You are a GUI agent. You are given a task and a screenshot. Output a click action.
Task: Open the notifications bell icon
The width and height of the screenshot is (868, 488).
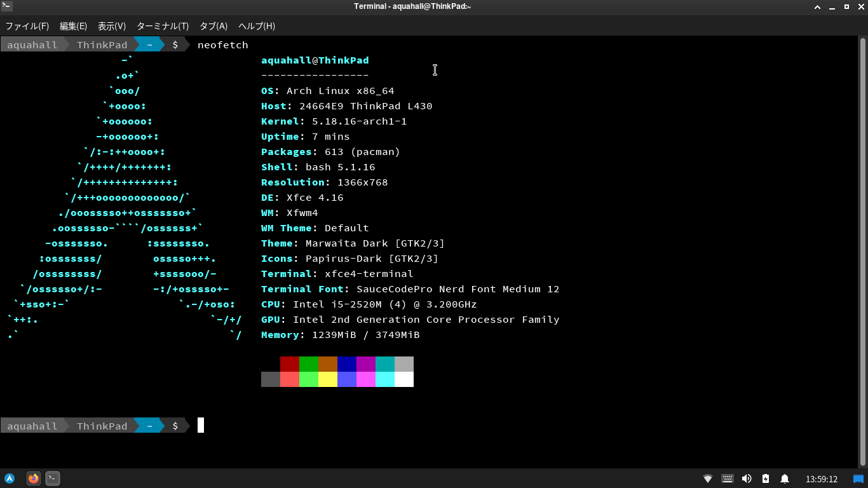(785, 478)
